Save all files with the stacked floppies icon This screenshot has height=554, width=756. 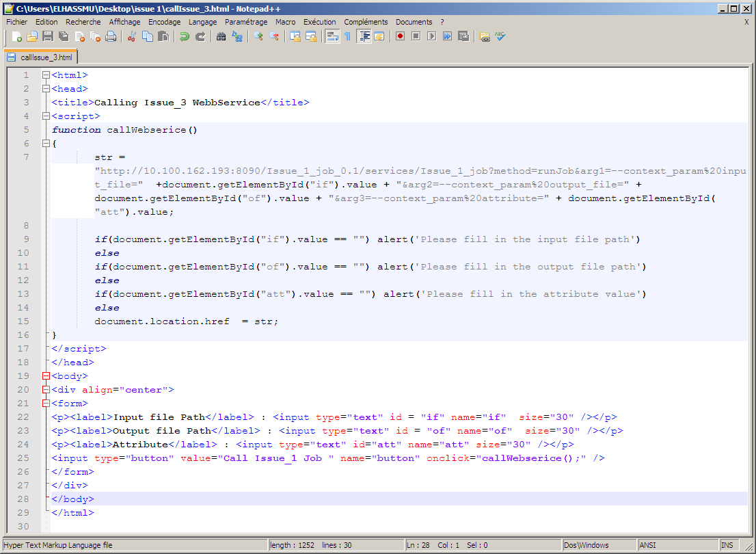click(64, 37)
